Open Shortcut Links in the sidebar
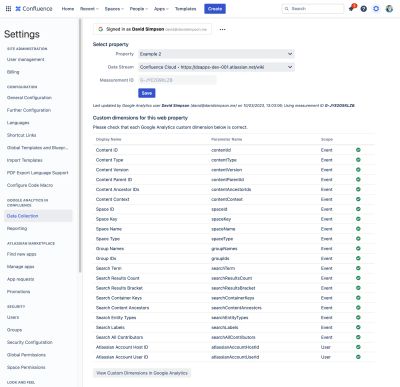Image resolution: width=400 pixels, height=387 pixels. tap(21, 135)
